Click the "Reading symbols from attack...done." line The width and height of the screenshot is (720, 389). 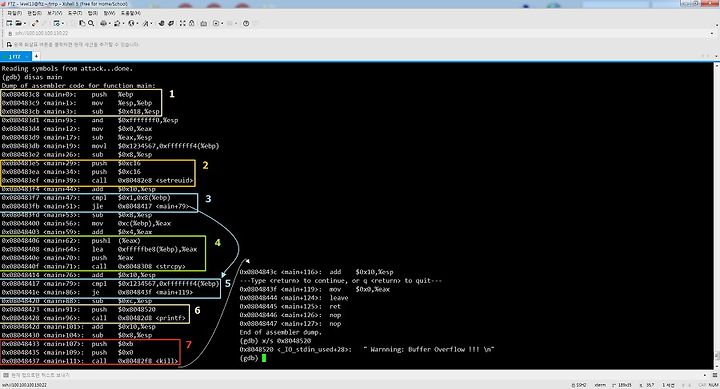pos(67,68)
